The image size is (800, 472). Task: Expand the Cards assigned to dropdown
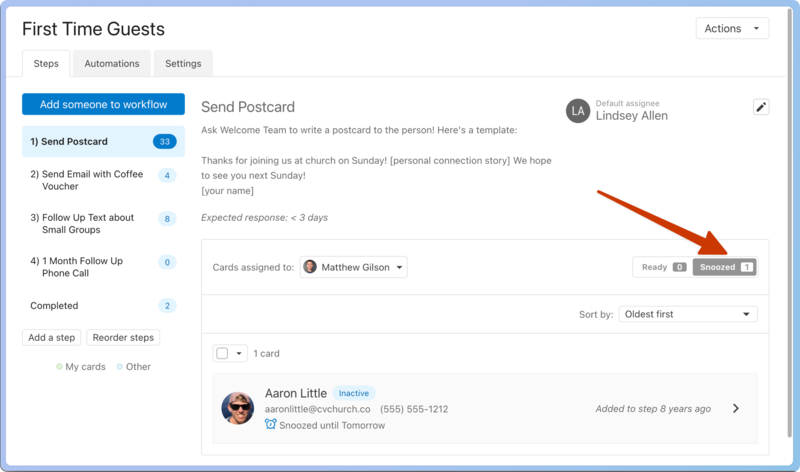tap(354, 267)
